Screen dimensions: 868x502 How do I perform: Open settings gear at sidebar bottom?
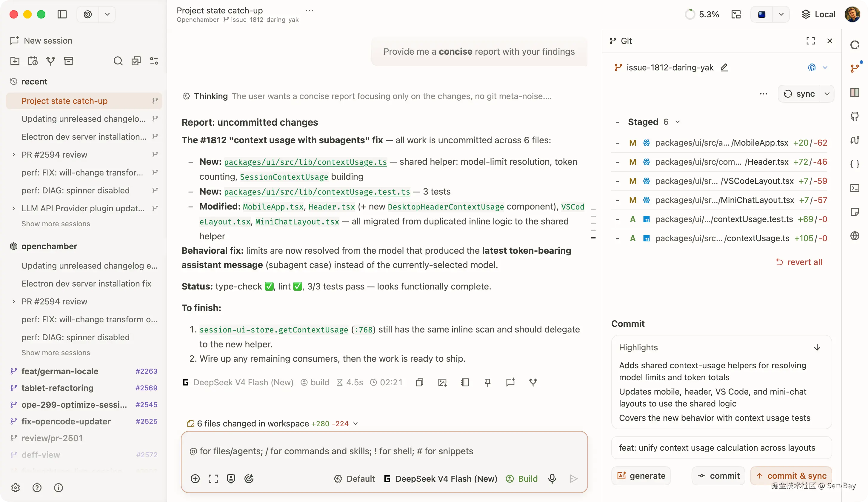[16, 488]
